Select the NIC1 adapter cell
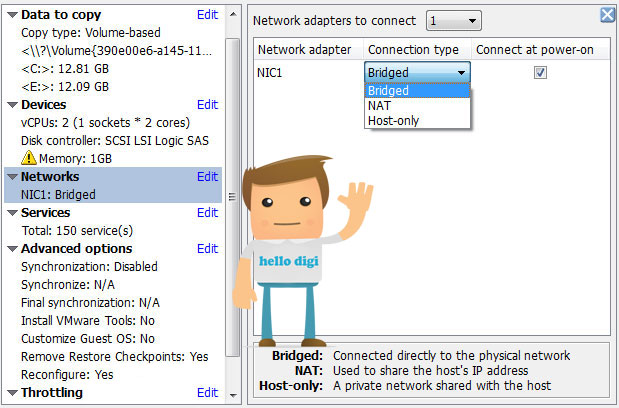Screen dimensions: 619x408 click(269, 73)
